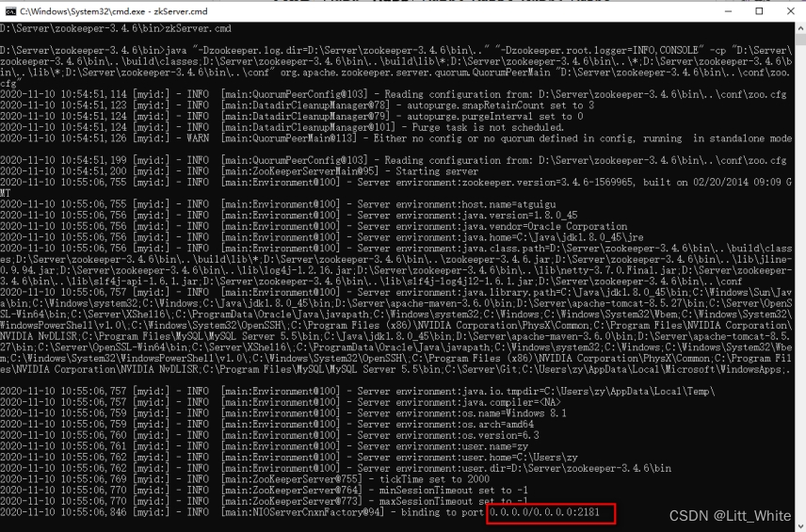806x532 pixels.
Task: Click the 'java.home=C:\Java\jdk1.8.0_45\jre' line
Action: click(322, 237)
